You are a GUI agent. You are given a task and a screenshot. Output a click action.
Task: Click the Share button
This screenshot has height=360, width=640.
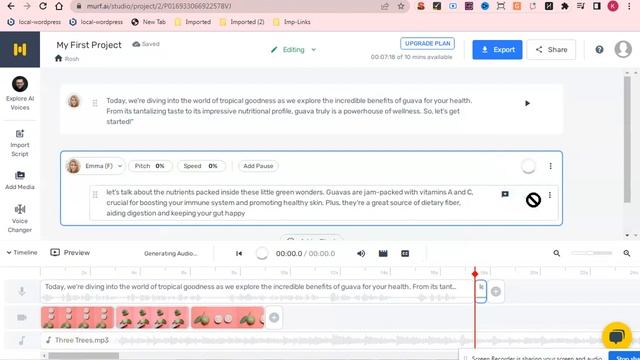pos(551,49)
